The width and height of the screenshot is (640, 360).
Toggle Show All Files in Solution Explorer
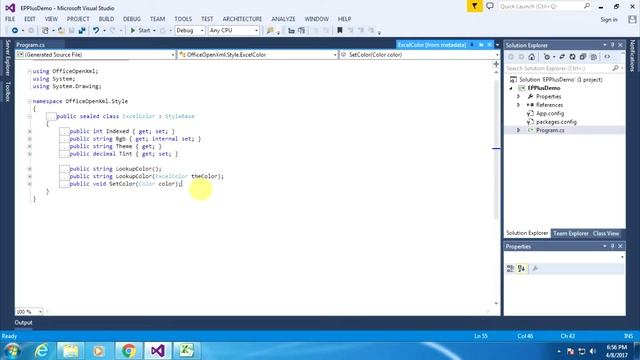tap(593, 57)
